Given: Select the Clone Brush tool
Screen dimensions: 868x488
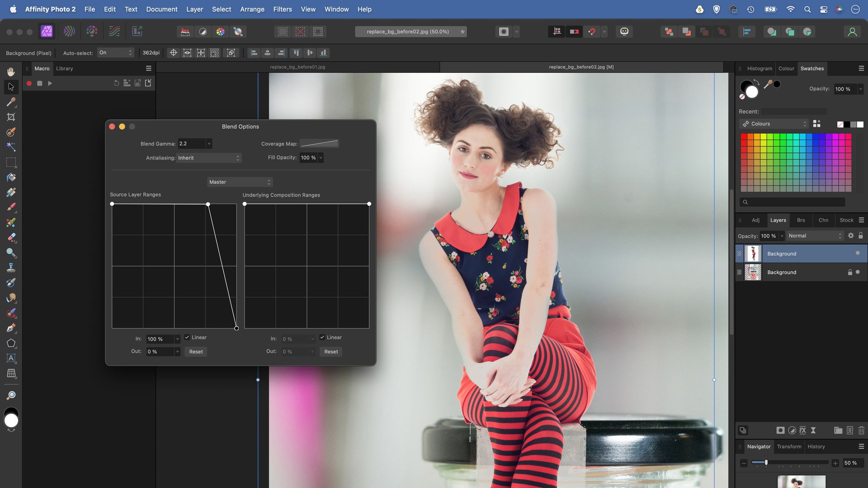Looking at the screenshot, I should point(11,267).
